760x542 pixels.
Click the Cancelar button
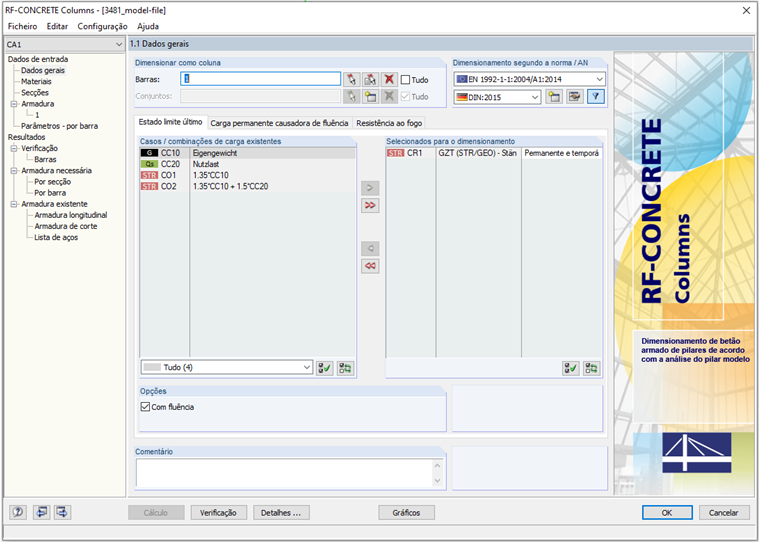pyautogui.click(x=723, y=512)
